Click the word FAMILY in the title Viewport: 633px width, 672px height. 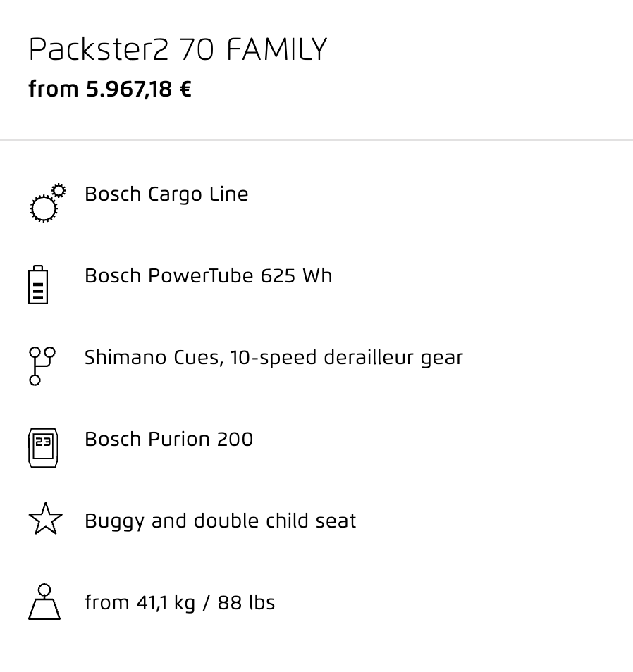point(277,50)
